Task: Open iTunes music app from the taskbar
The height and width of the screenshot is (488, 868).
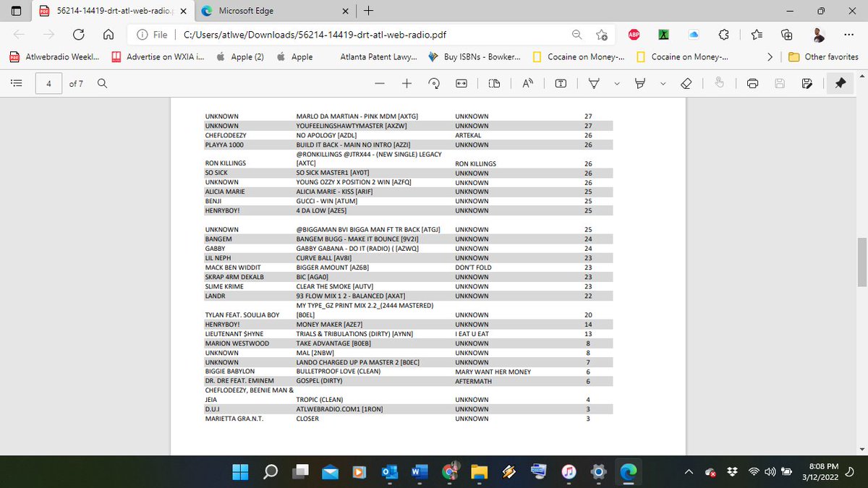Action: (569, 471)
